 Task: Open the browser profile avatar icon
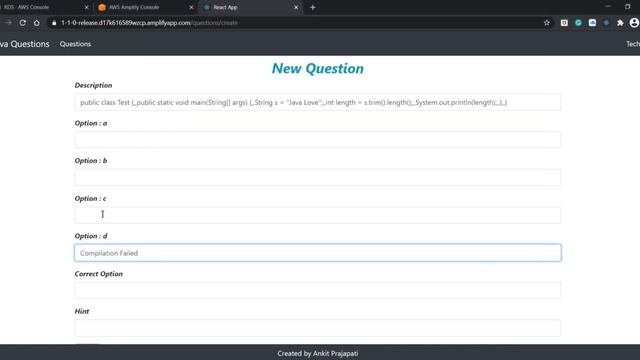pyautogui.click(x=634, y=23)
